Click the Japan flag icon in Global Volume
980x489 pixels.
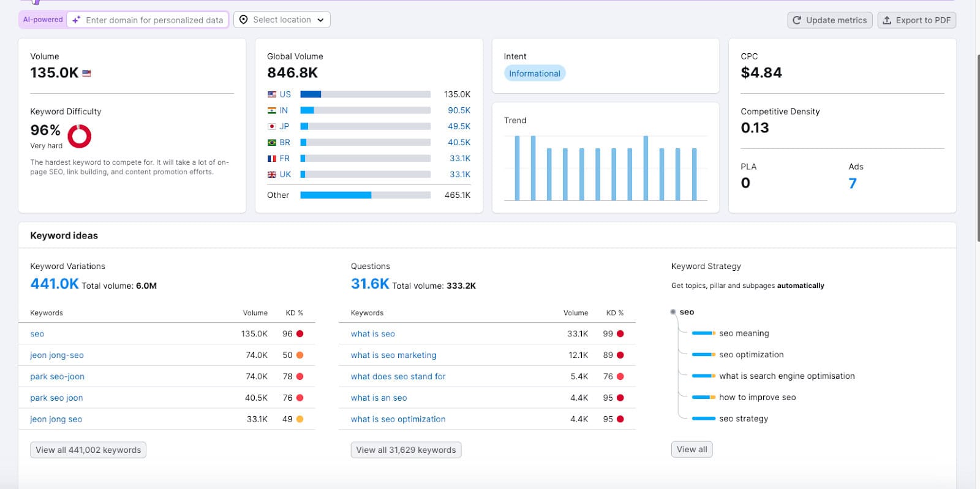point(272,126)
